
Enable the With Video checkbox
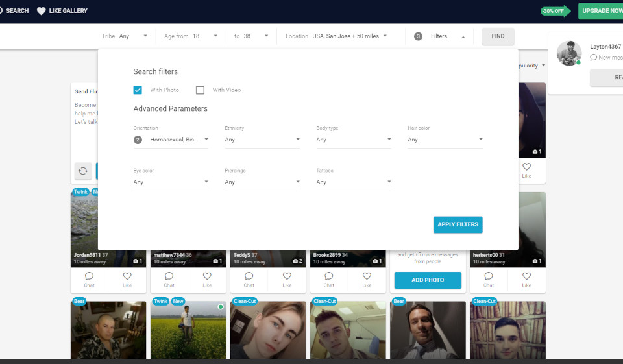[x=200, y=90]
